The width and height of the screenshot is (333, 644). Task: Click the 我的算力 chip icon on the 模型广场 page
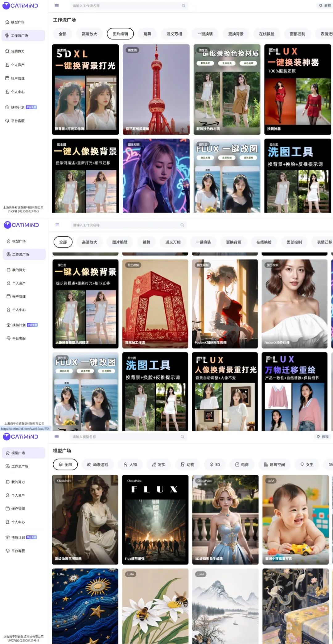(x=8, y=482)
